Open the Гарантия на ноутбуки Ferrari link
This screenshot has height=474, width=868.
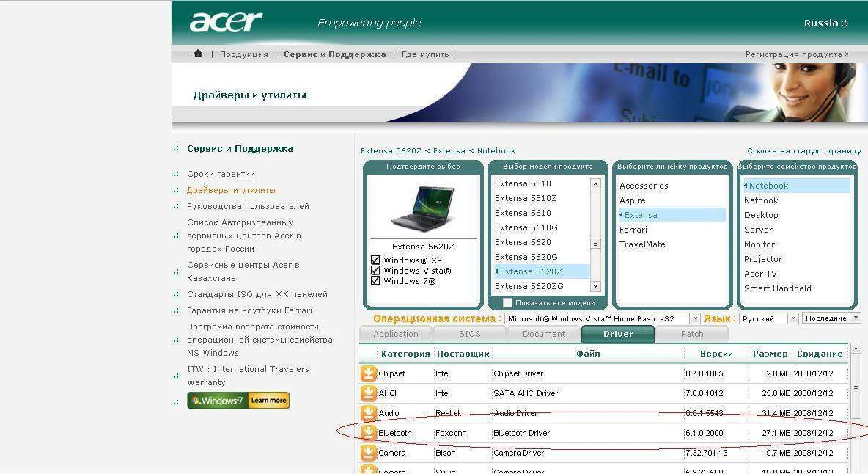click(250, 310)
